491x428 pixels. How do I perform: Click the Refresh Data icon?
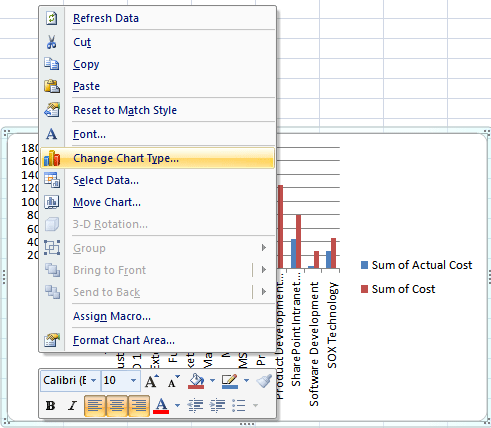pyautogui.click(x=52, y=18)
